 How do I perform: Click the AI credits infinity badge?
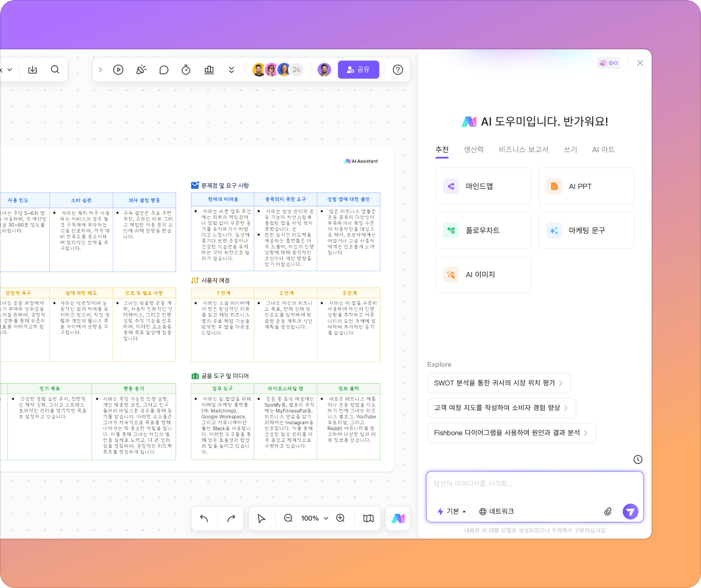click(608, 63)
